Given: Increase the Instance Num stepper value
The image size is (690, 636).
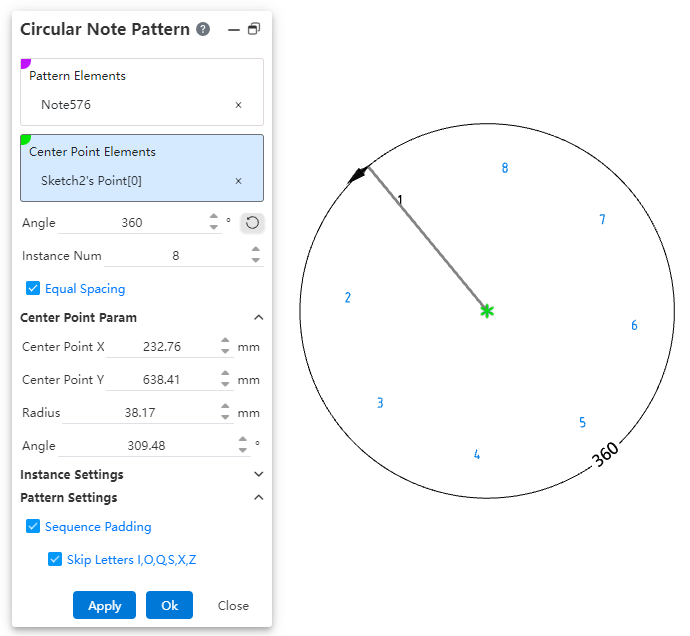Looking at the screenshot, I should [x=256, y=250].
